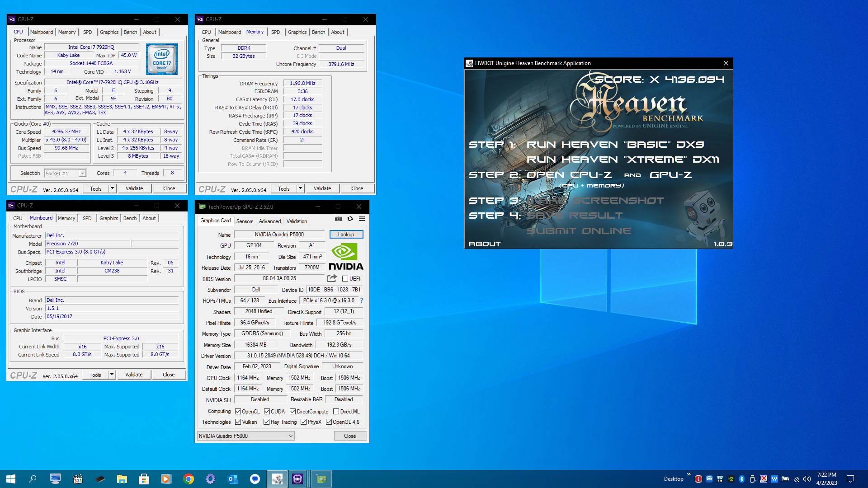Show hidden system tray icons chevron
This screenshot has height=488, width=868.
[689, 474]
